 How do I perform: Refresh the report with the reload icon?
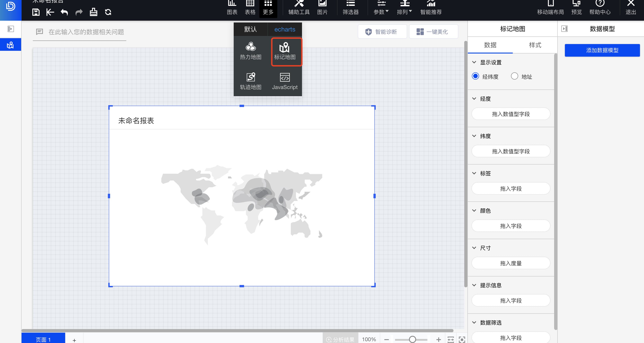pyautogui.click(x=108, y=12)
